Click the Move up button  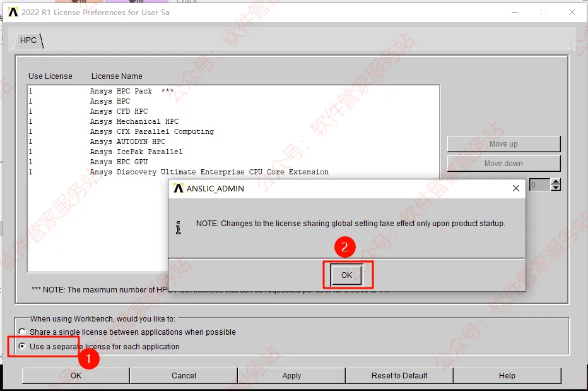(x=503, y=144)
